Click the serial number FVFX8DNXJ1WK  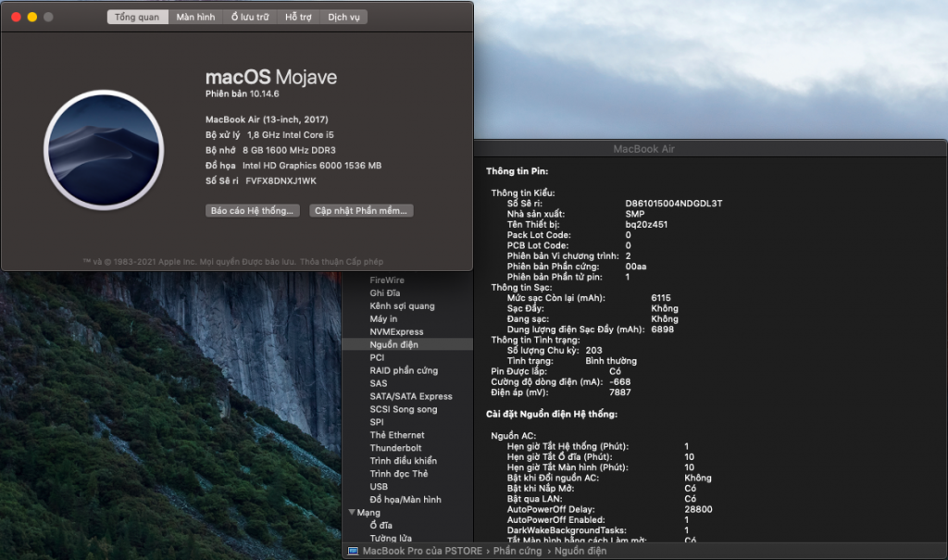click(x=281, y=180)
